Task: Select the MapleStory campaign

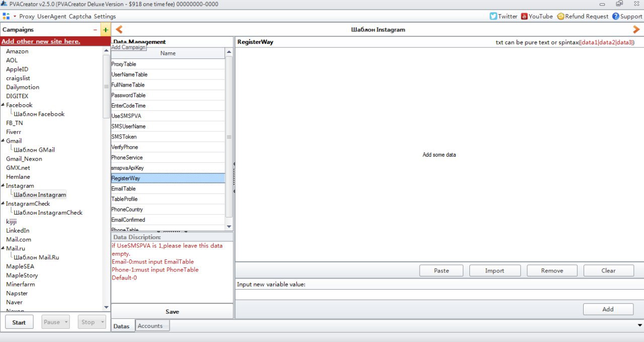Action: [x=22, y=275]
